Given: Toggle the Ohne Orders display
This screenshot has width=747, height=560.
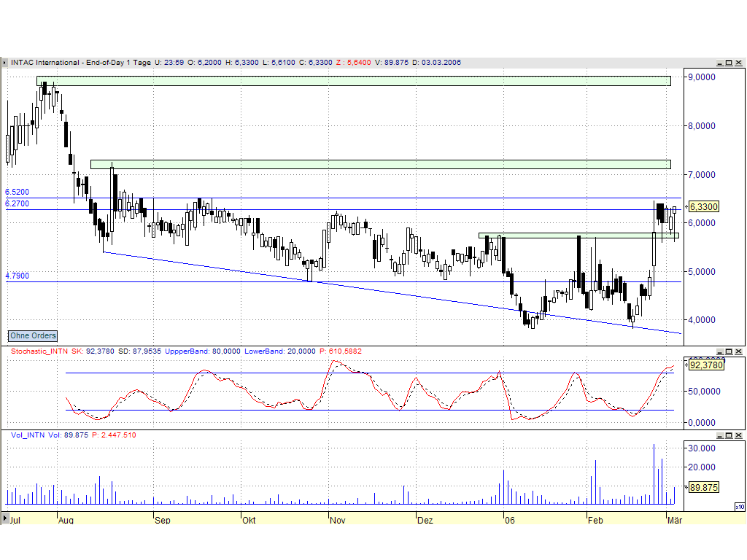Looking at the screenshot, I should pos(32,335).
